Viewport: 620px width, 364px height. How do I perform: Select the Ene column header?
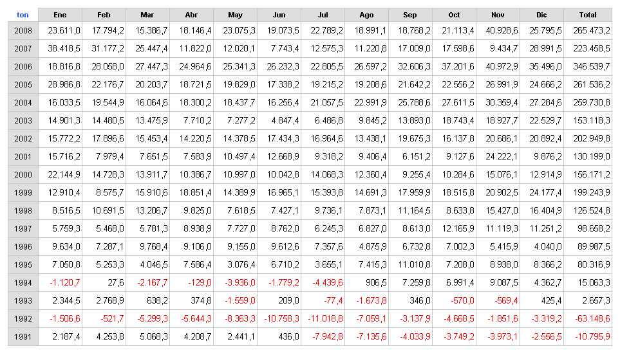(60, 15)
